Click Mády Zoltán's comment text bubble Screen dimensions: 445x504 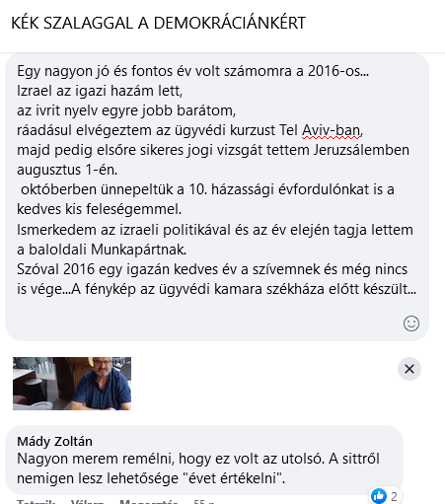point(204,460)
